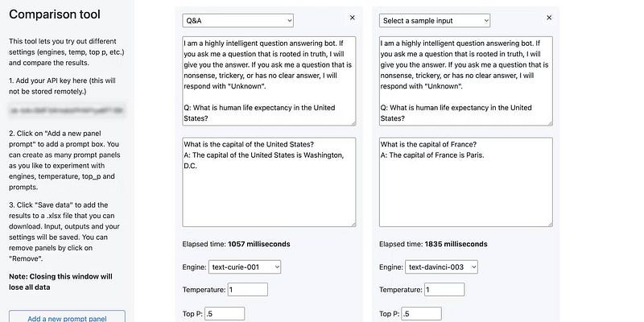Expand the 'Select a sample input' dropdown
The width and height of the screenshot is (644, 322).
pyautogui.click(x=435, y=20)
